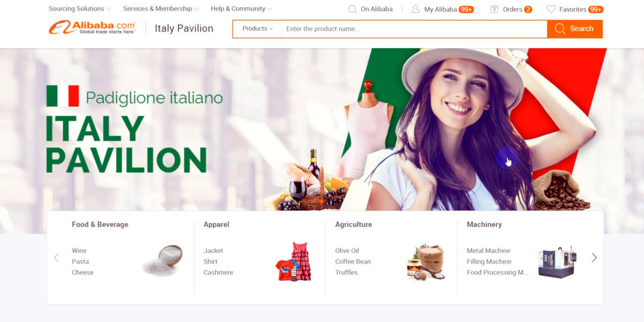Click the Italian flag icon on banner
This screenshot has height=322, width=644.
pos(63,96)
